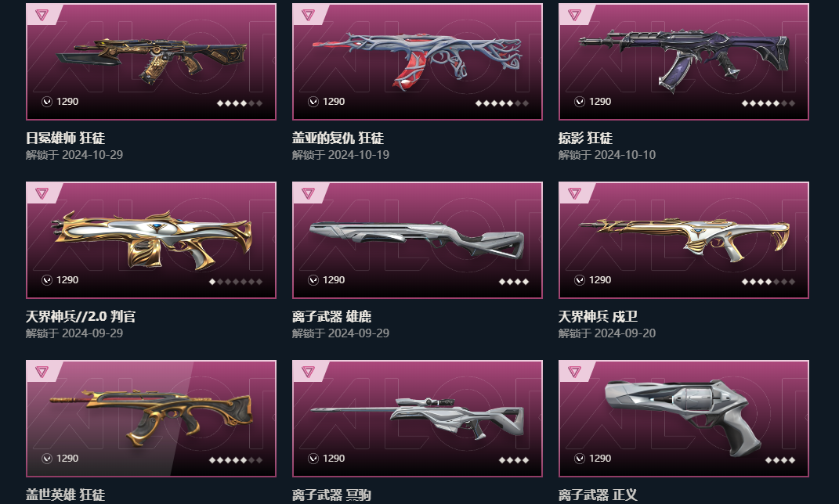This screenshot has width=839, height=504.
Task: Click the VP currency icon on 天界神兵 戍卫 card
Action: point(580,280)
